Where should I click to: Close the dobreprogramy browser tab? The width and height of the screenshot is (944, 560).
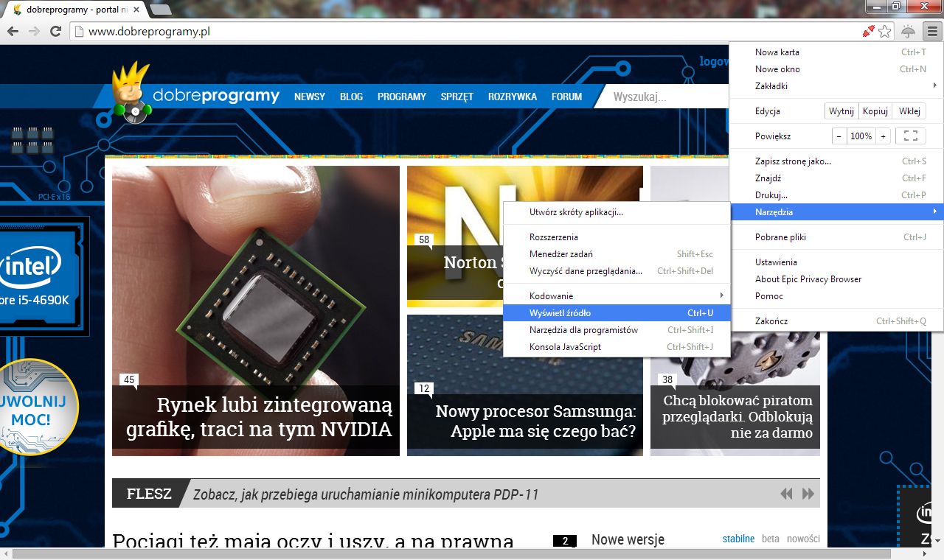[x=136, y=10]
